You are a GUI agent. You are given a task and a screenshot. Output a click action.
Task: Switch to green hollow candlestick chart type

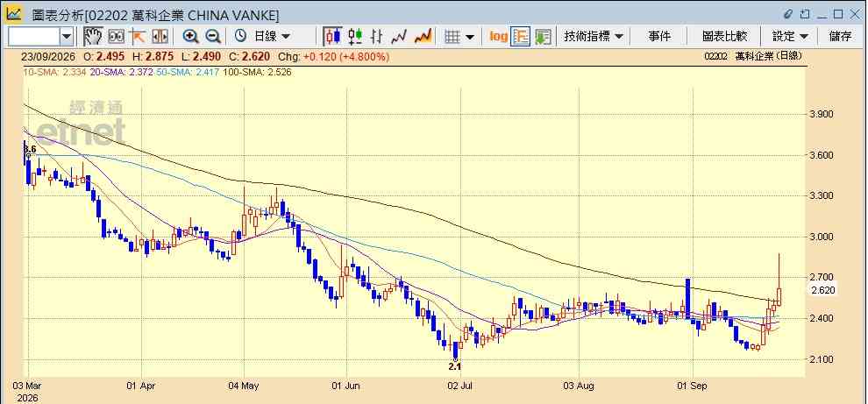(355, 37)
